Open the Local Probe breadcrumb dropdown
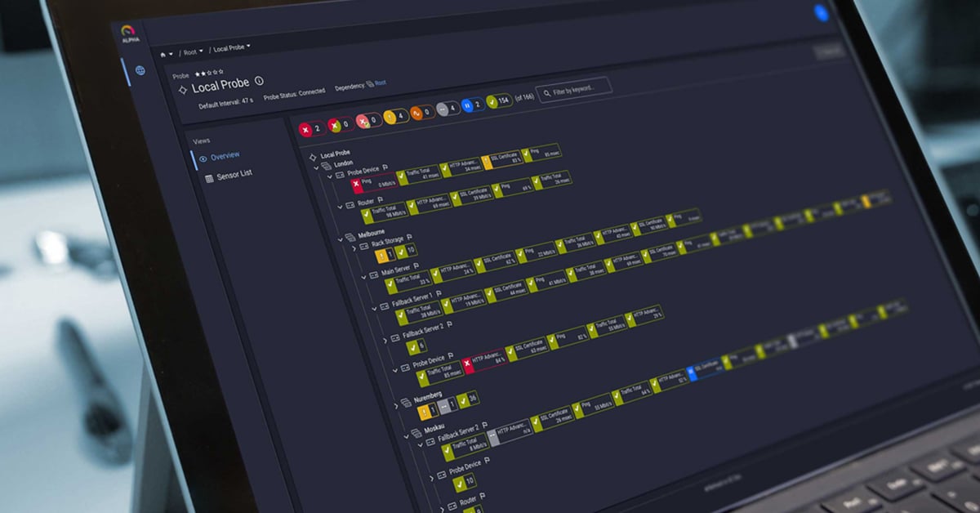Viewport: 980px width, 513px height. (x=233, y=49)
